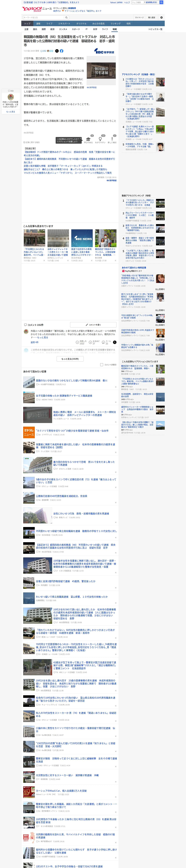Open the IBC NEWS recommended article thumbnail
The height and width of the screenshot is (868, 186).
pos(82,239)
